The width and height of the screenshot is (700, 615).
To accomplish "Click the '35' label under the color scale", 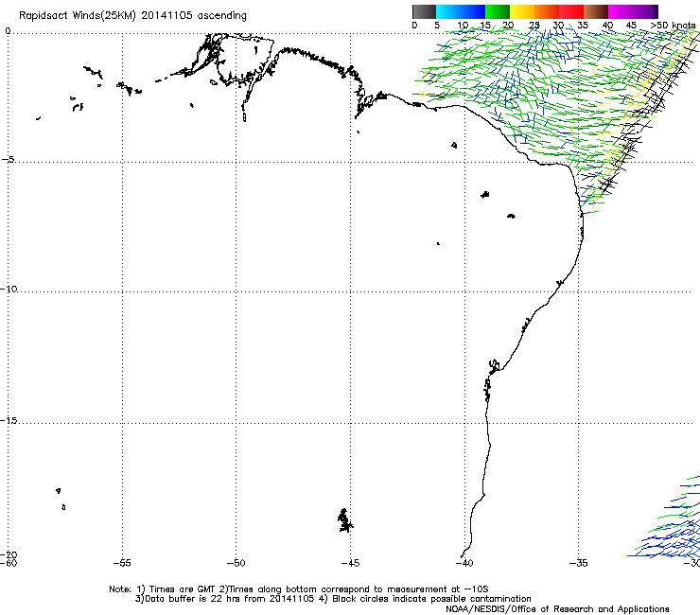I will tap(583, 25).
